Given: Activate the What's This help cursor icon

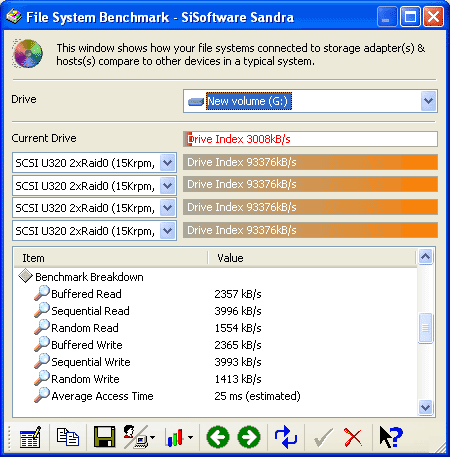Looking at the screenshot, I should point(391,437).
